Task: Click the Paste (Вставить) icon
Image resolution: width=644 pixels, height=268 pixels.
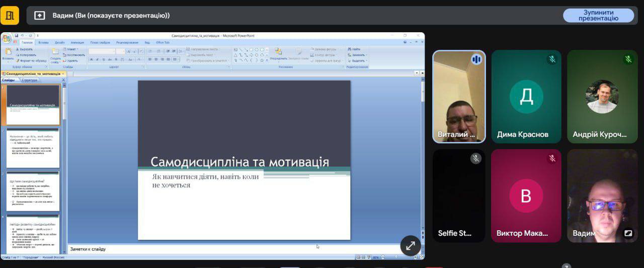Action: (x=8, y=54)
